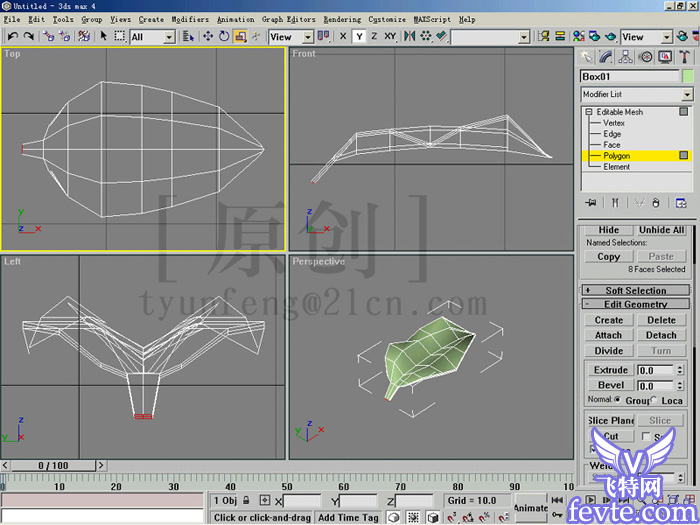Open the File menu
Image resolution: width=700 pixels, height=525 pixels.
pos(12,19)
